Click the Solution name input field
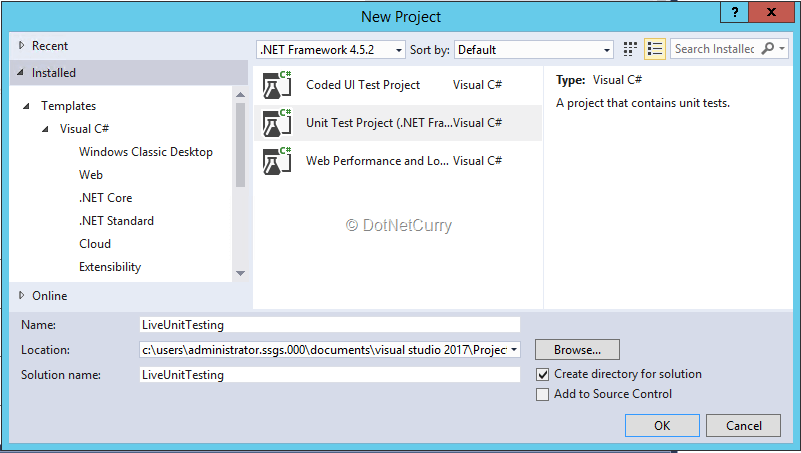The width and height of the screenshot is (801, 453). pos(329,375)
